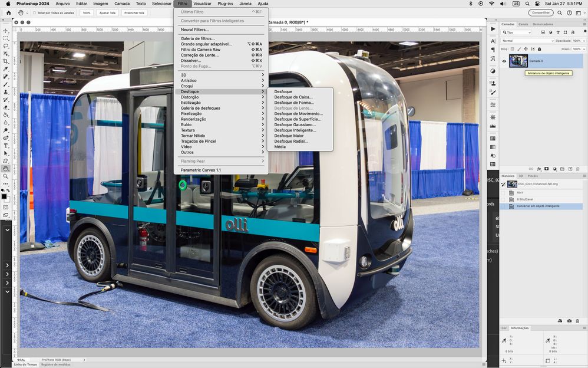Set history brush source for Abrir state

503,193
